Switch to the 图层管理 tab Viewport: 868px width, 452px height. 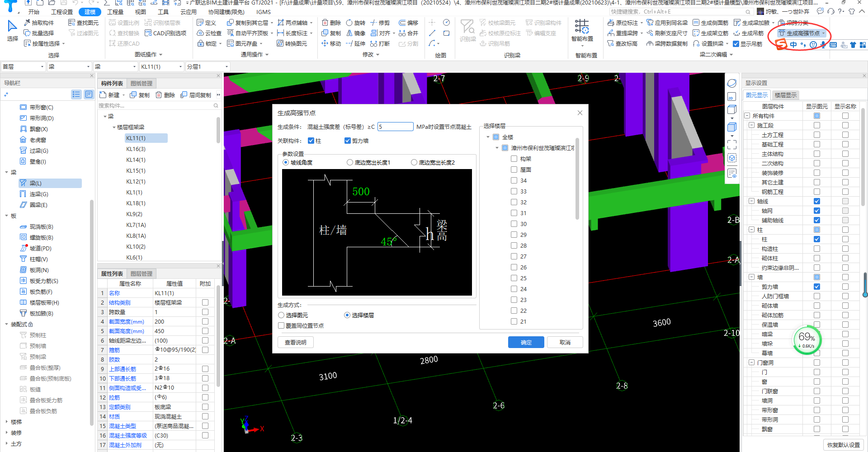(x=142, y=273)
